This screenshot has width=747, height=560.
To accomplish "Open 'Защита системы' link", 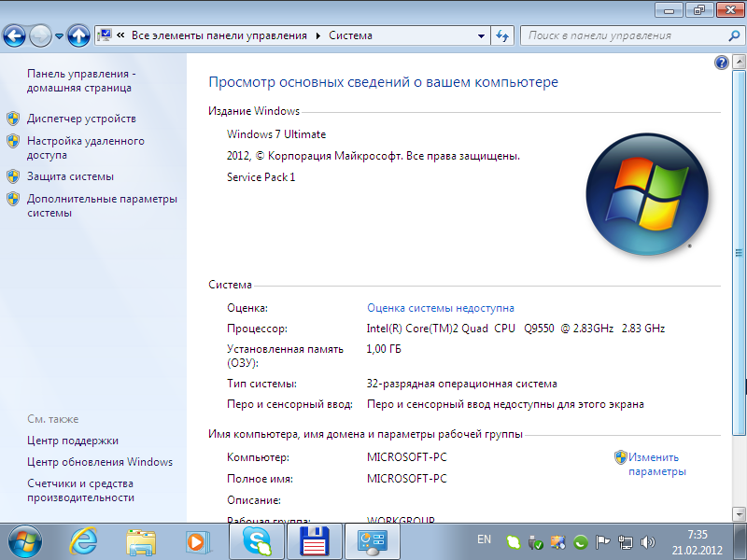I will [x=71, y=176].
